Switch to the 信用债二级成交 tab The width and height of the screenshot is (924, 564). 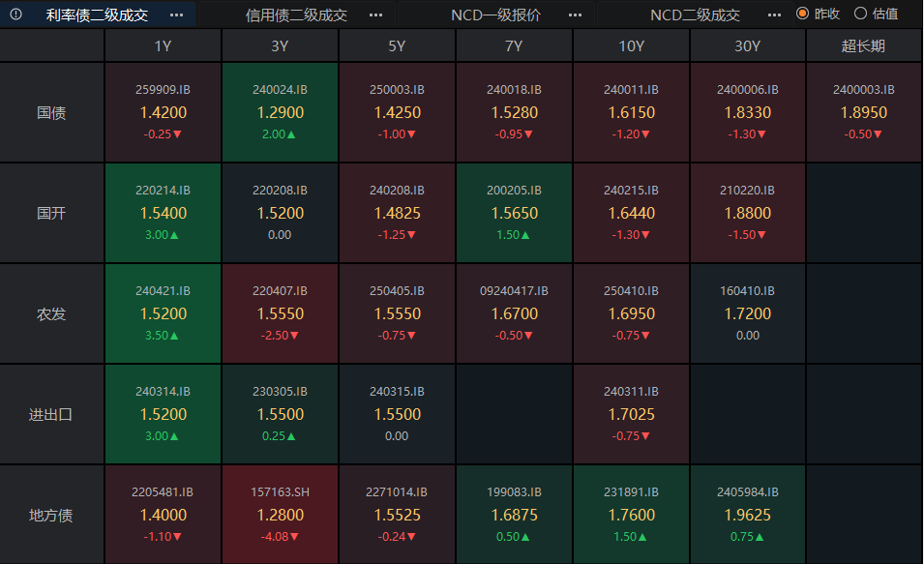[x=296, y=15]
